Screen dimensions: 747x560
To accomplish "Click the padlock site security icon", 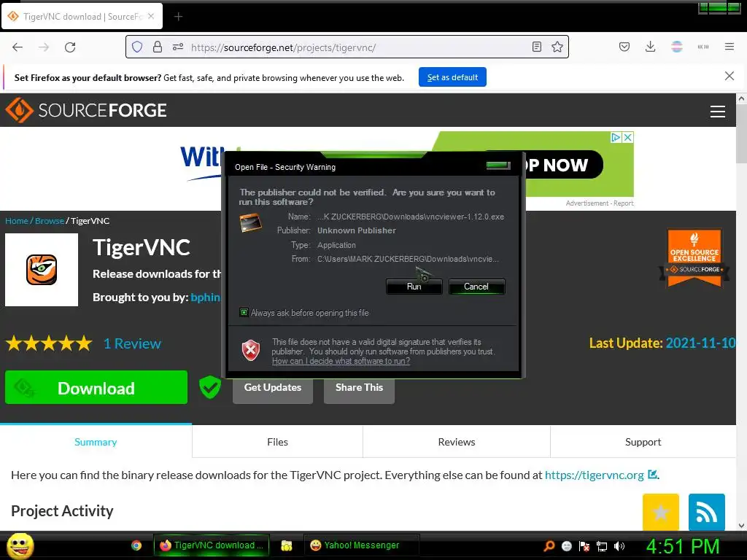I will pyautogui.click(x=158, y=47).
